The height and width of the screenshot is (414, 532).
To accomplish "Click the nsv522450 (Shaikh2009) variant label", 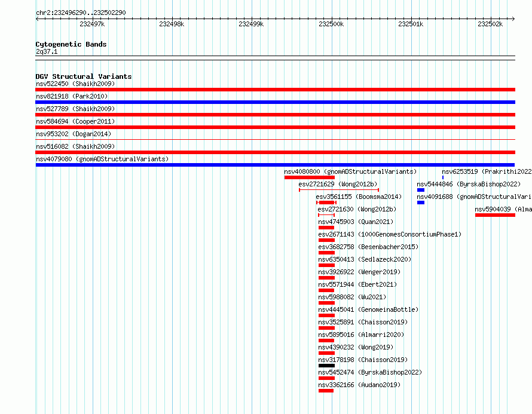I will coord(75,84).
